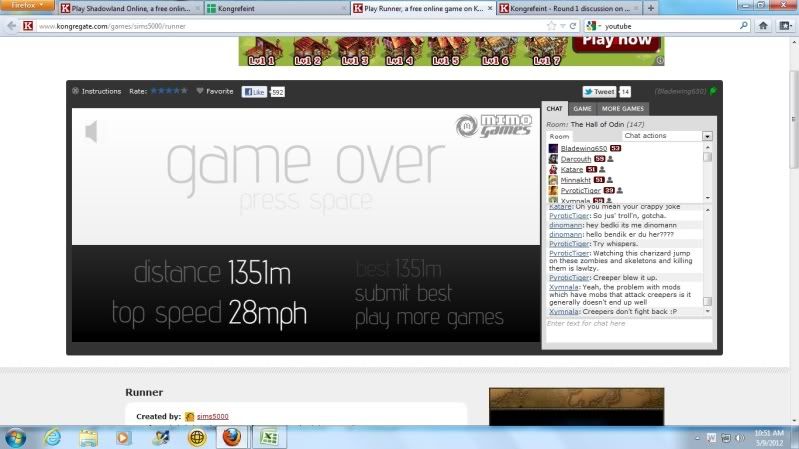Screen dimensions: 799x449
Task: Click the Kongregate site icon in address bar
Action: coord(28,26)
